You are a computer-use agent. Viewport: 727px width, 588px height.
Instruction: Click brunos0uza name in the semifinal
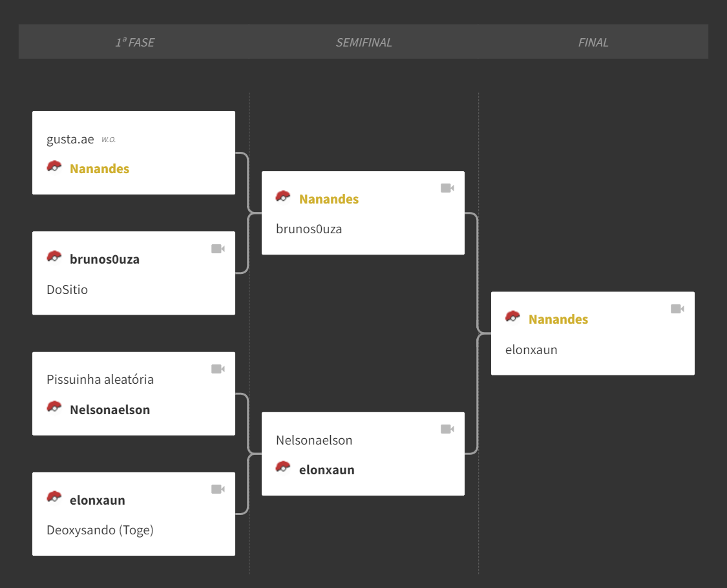[309, 229]
